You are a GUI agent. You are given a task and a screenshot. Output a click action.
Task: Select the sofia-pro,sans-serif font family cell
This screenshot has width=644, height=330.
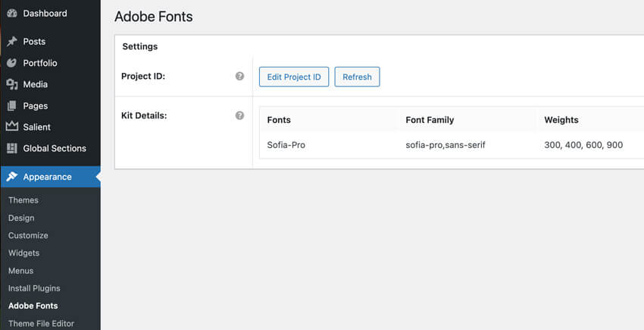[445, 145]
